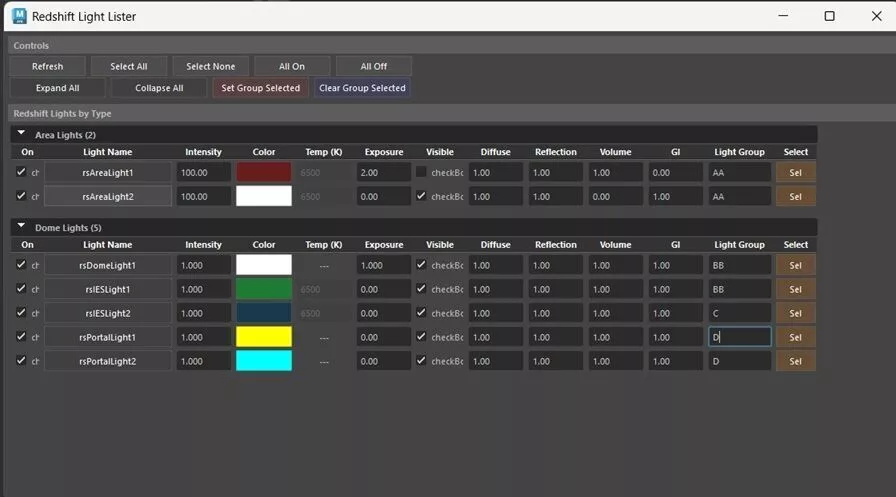The width and height of the screenshot is (896, 497).
Task: Toggle Visible checkbox for rsDomeLight1
Action: (x=421, y=264)
